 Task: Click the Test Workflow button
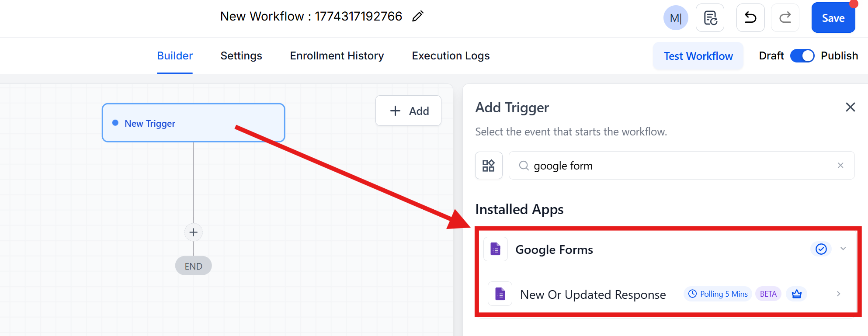pos(698,56)
